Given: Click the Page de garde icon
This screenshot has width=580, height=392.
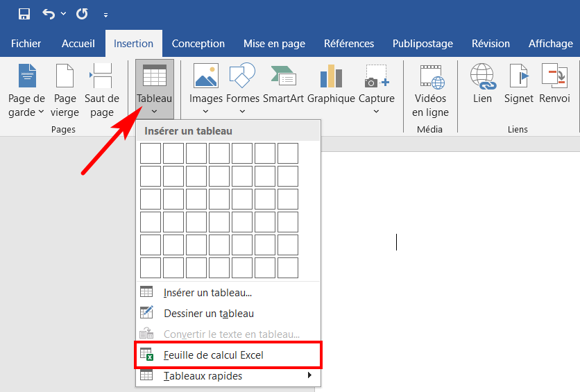Looking at the screenshot, I should [x=27, y=76].
